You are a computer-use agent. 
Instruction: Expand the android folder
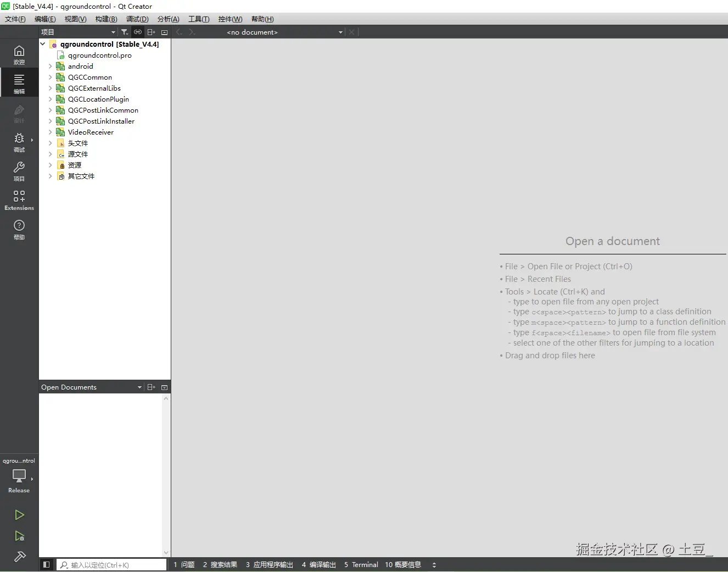pyautogui.click(x=50, y=66)
